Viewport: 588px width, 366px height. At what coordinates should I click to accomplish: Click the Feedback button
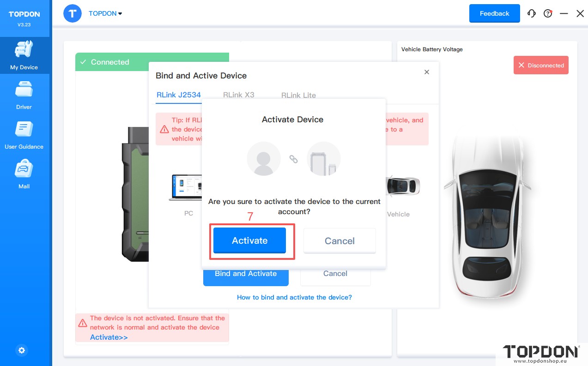pyautogui.click(x=494, y=13)
